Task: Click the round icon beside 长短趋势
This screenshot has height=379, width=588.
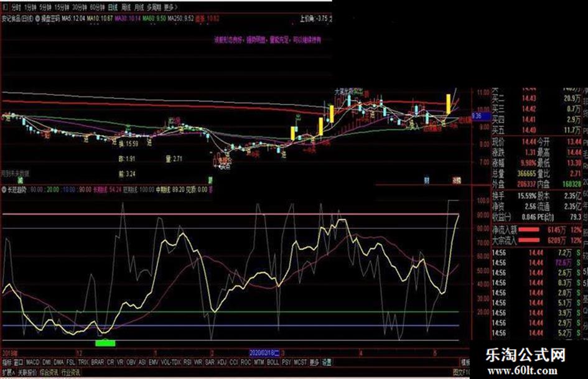Action: pos(4,189)
